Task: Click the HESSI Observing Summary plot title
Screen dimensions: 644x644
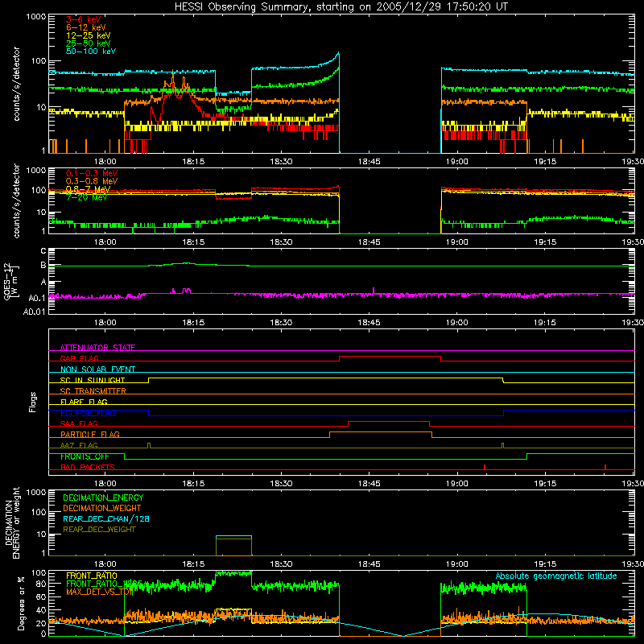Action: [x=341, y=7]
